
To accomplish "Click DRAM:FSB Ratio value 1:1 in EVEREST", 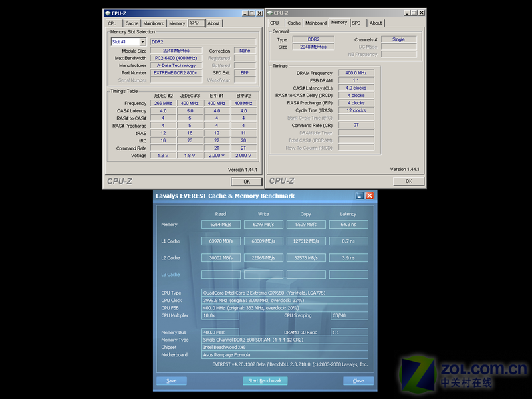I will [x=349, y=332].
